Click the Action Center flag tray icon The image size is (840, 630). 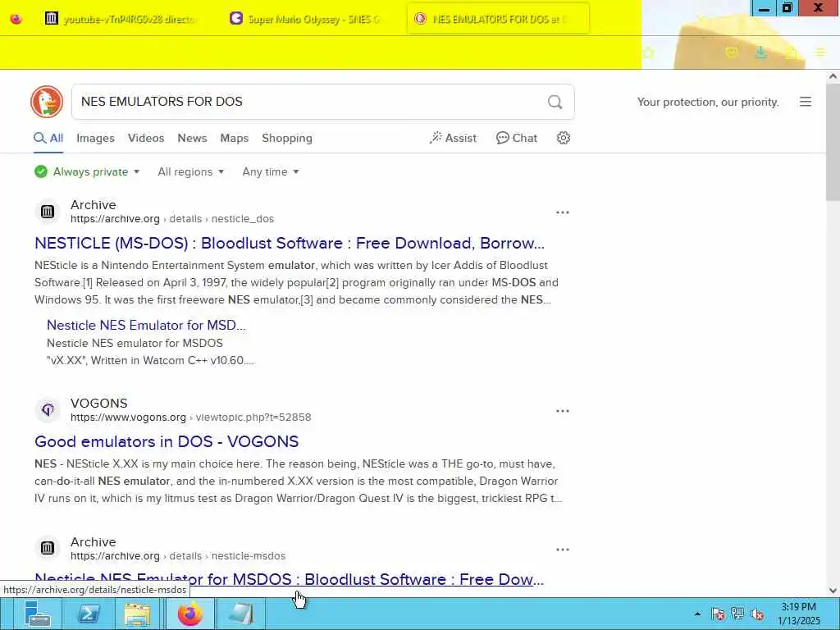pos(719,614)
